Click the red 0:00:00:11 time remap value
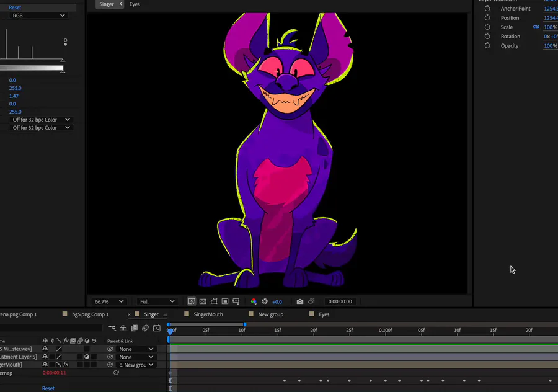558x392 pixels. coord(54,373)
